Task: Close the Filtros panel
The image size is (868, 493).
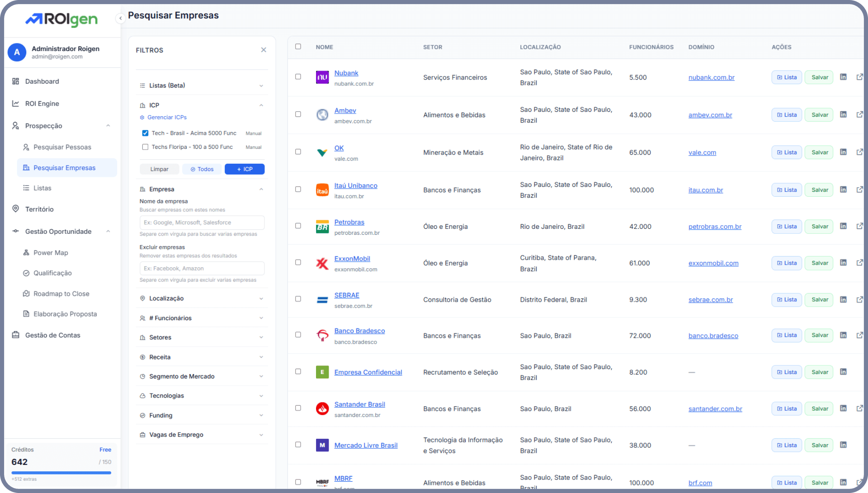Action: tap(264, 50)
